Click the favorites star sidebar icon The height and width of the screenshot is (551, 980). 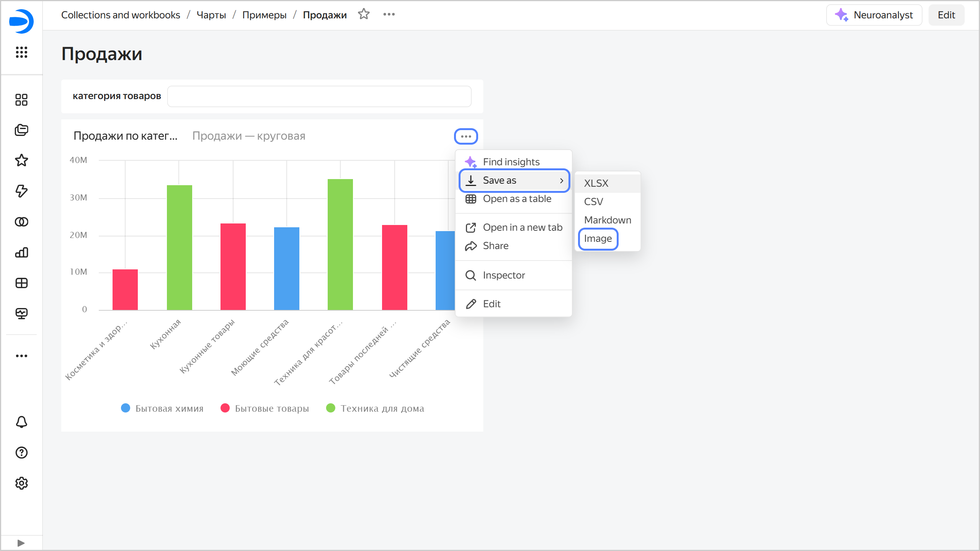coord(21,160)
